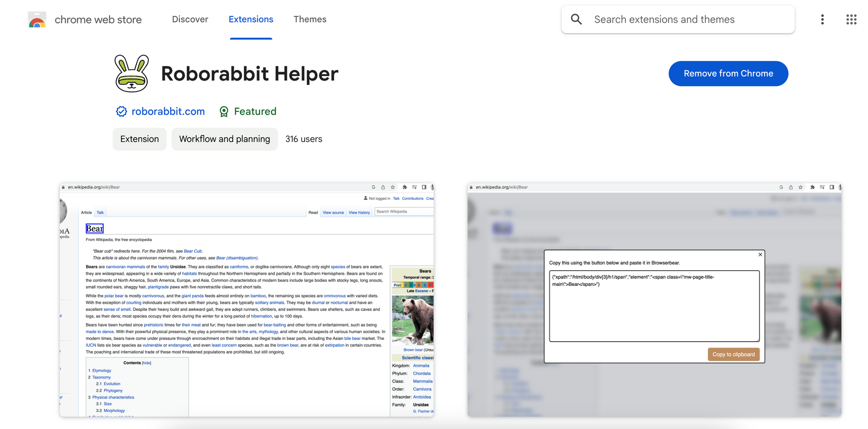This screenshot has height=429, width=868.
Task: Click the Featured label
Action: (255, 111)
